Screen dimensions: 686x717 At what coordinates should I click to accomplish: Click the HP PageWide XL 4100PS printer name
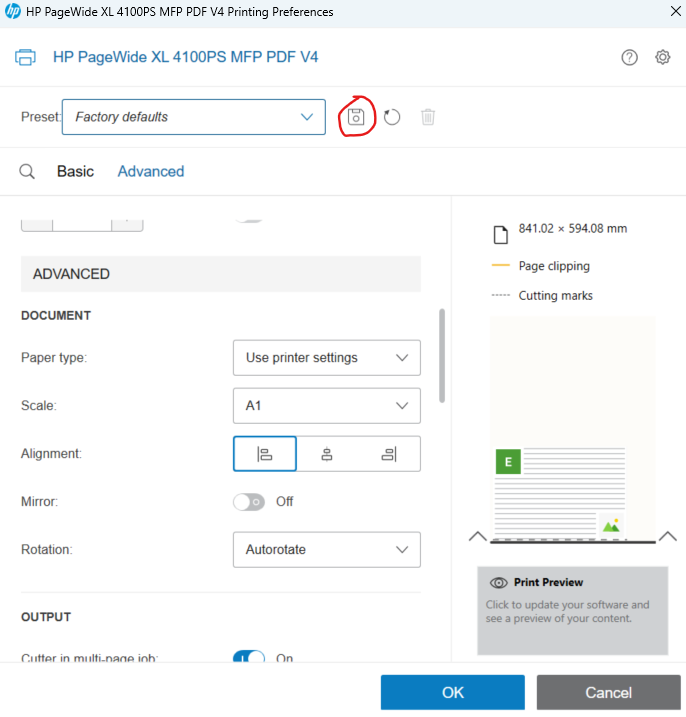[x=185, y=57]
